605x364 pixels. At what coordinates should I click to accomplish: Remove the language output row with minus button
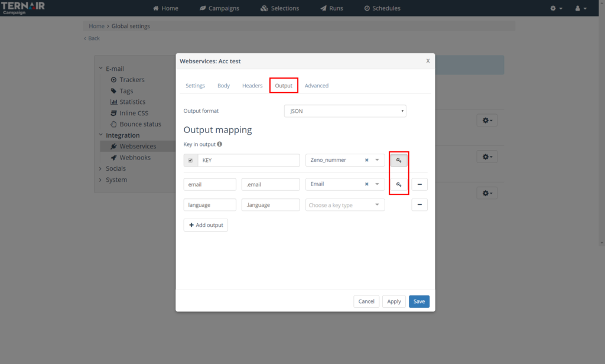(419, 204)
